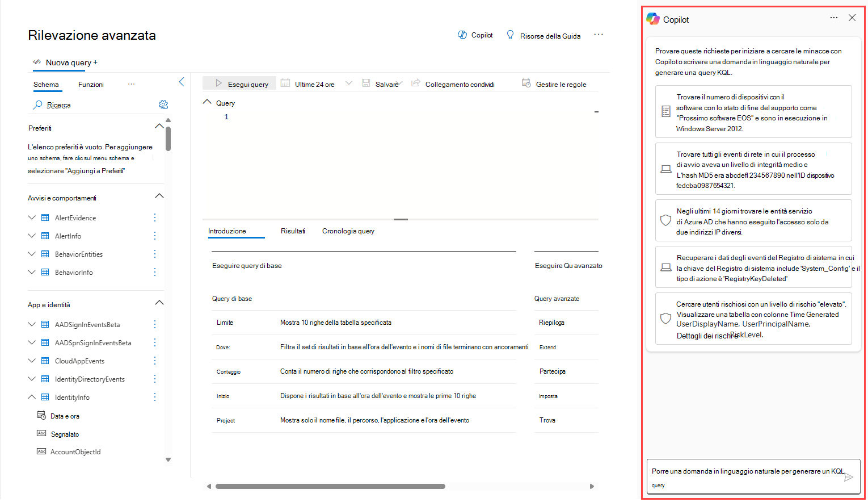Open the AlertEvidence row options menu
Image resolution: width=868 pixels, height=502 pixels.
[154, 217]
